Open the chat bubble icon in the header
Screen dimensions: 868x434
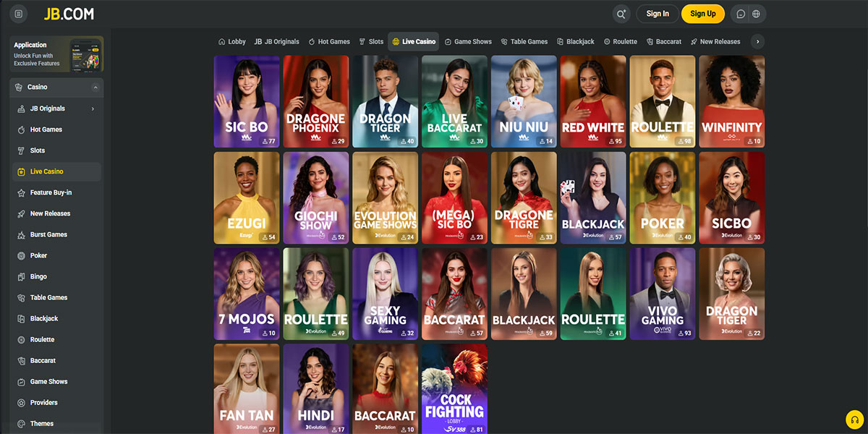click(x=741, y=14)
